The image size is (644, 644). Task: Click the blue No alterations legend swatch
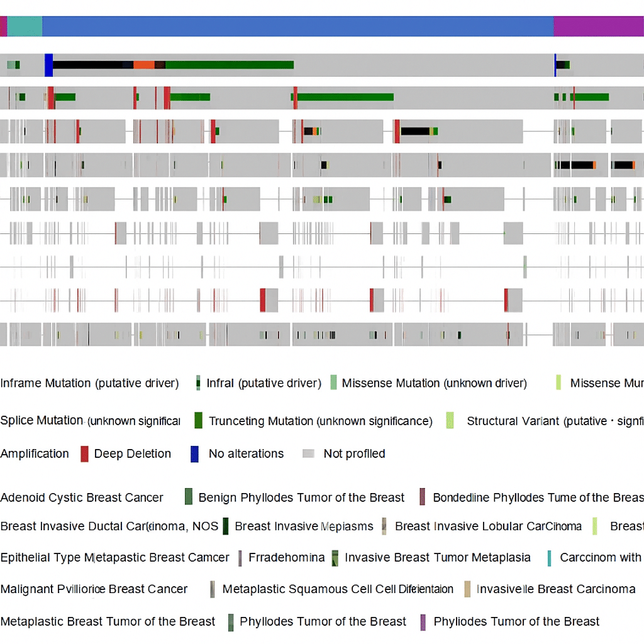point(194,454)
